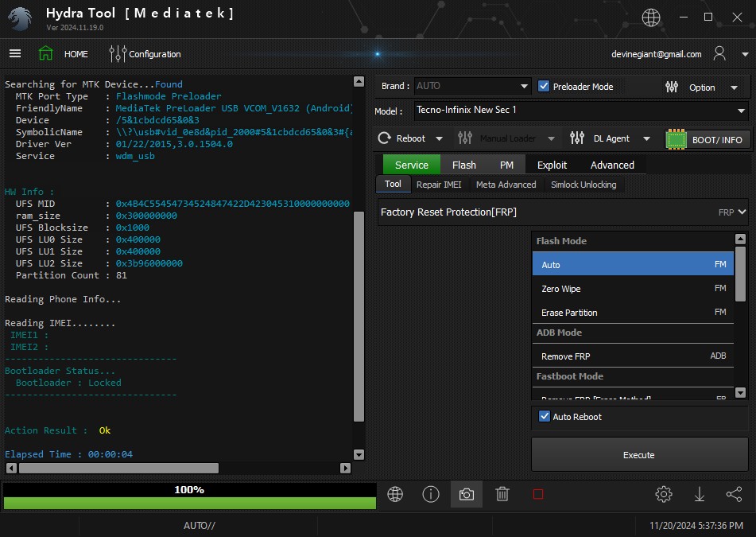The width and height of the screenshot is (756, 537).
Task: Click the BOOT/INFO chip icon
Action: click(x=676, y=140)
